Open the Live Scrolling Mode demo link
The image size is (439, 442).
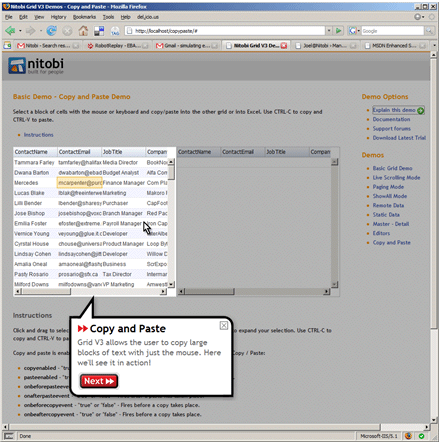tap(396, 178)
